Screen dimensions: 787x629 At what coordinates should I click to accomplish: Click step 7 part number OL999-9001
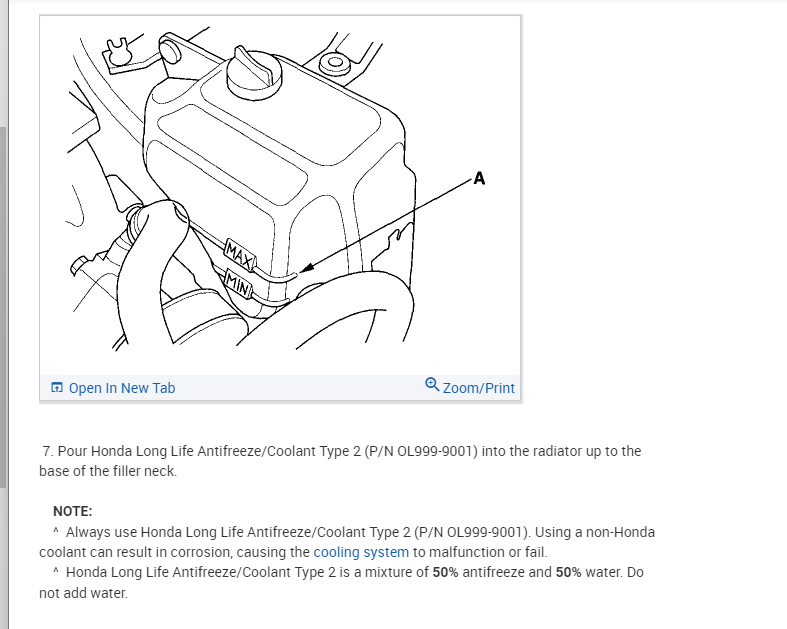pos(435,451)
